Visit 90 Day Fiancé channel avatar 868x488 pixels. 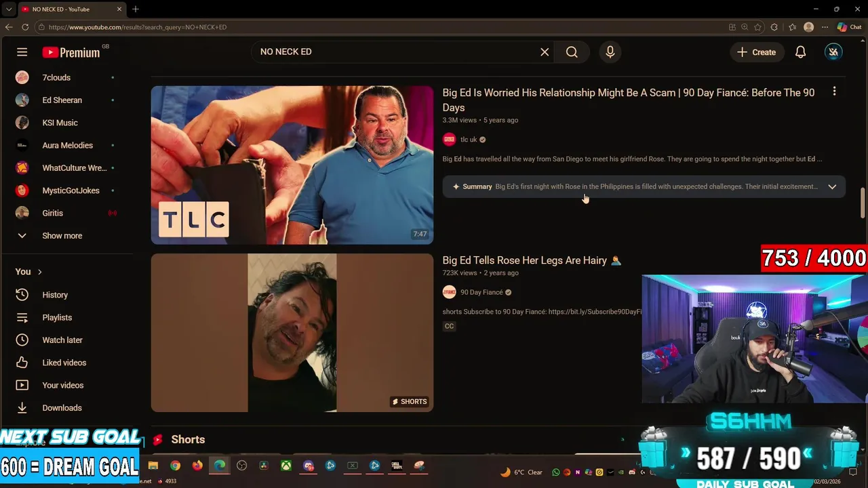pyautogui.click(x=449, y=292)
